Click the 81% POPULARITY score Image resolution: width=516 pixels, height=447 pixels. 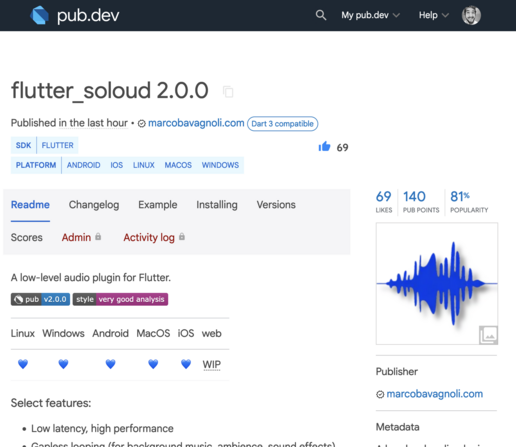pyautogui.click(x=469, y=202)
